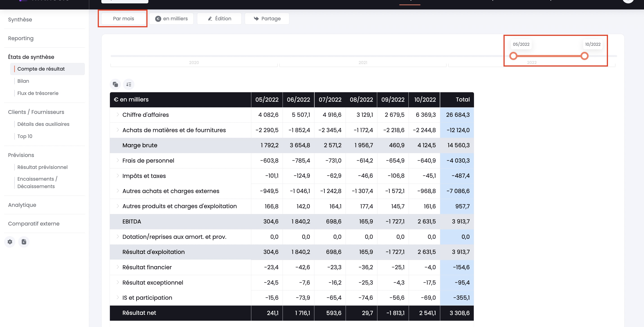
Task: Click the 05/2022 date label above slider
Action: [521, 44]
